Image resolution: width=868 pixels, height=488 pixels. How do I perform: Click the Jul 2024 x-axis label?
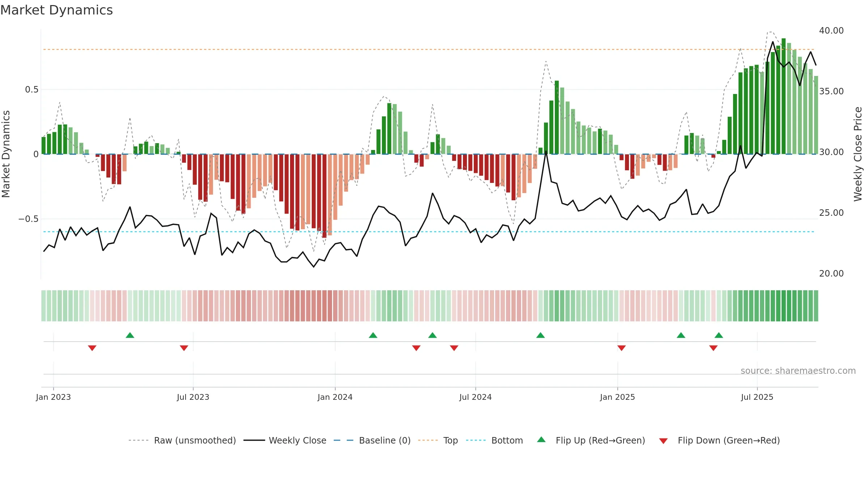point(476,397)
